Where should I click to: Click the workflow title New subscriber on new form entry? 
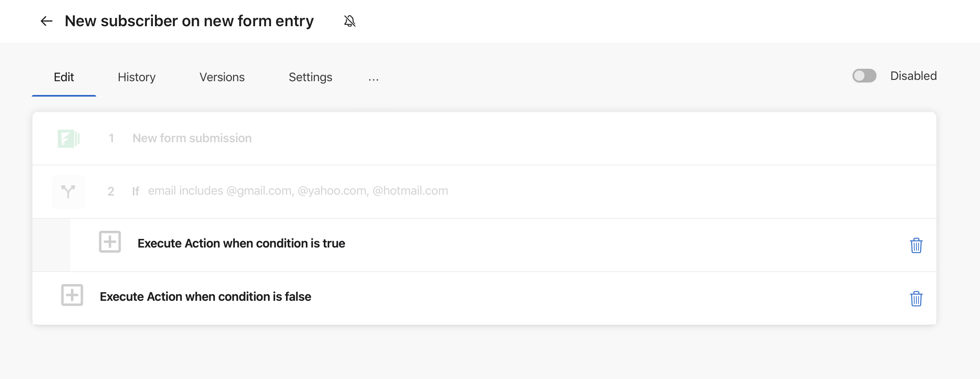point(189,21)
